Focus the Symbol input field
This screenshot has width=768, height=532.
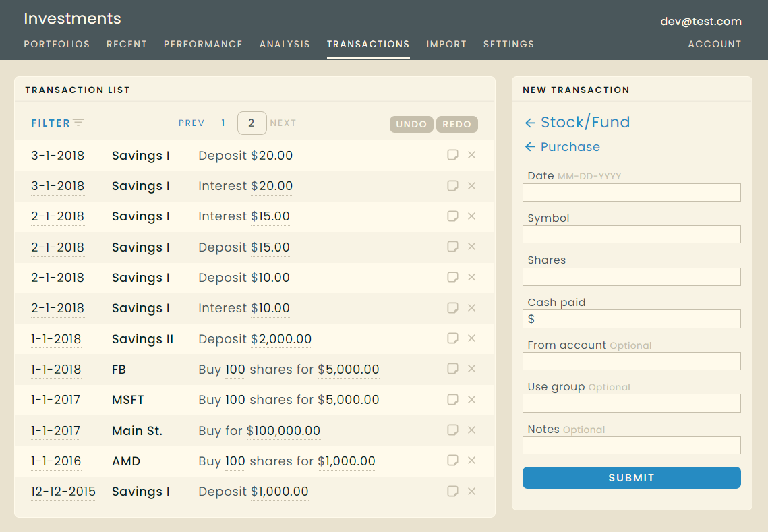(631, 235)
